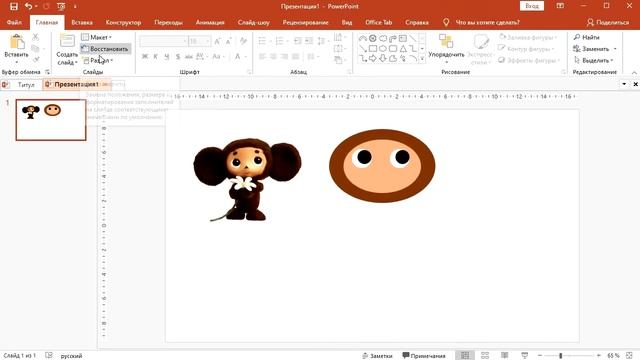Image resolution: width=640 pixels, height=360 pixels.
Task: Select the text box shape in gallery
Action: pyautogui.click(x=403, y=38)
